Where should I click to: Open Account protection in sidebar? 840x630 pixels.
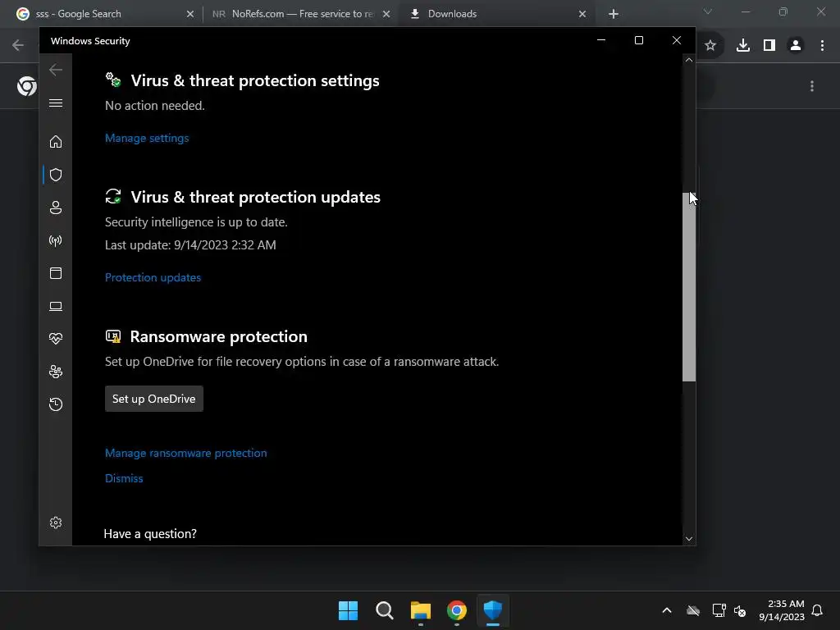56,208
